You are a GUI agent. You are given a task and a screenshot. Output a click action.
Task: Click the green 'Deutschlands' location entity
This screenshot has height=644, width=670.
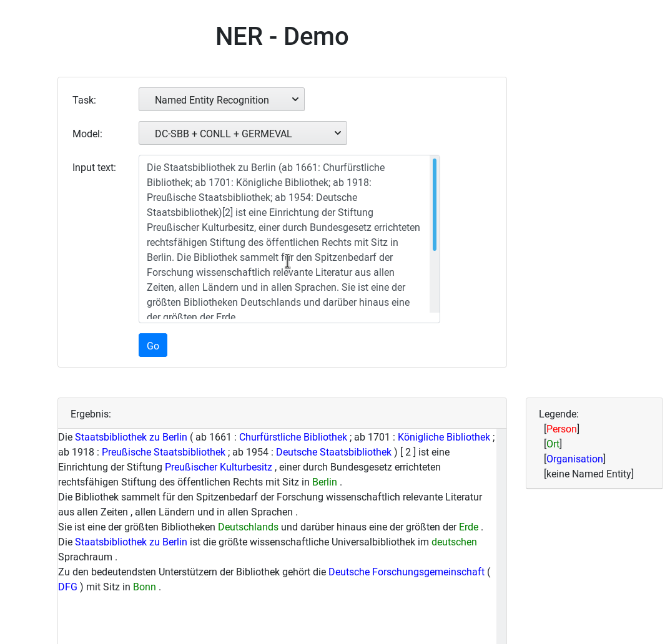tap(248, 527)
